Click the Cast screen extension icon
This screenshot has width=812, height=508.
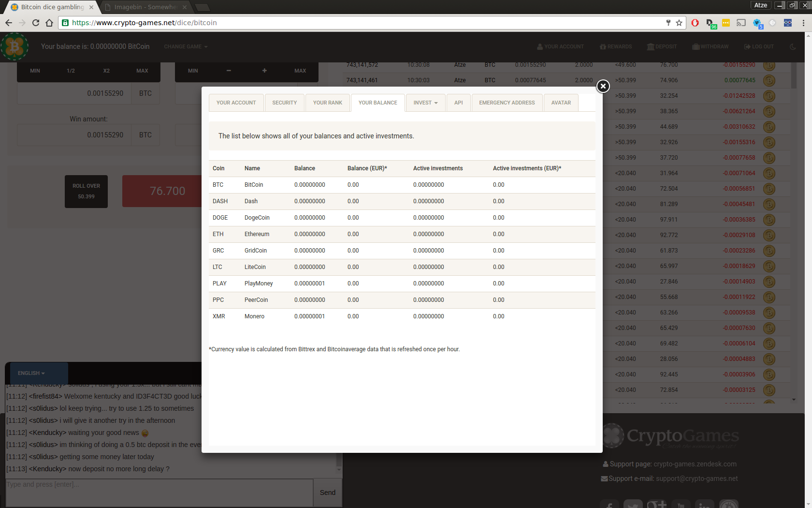point(741,23)
